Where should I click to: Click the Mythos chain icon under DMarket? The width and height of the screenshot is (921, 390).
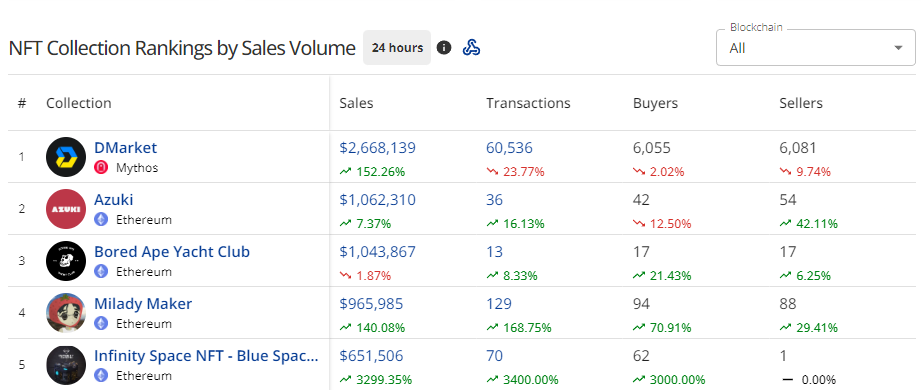point(101,168)
